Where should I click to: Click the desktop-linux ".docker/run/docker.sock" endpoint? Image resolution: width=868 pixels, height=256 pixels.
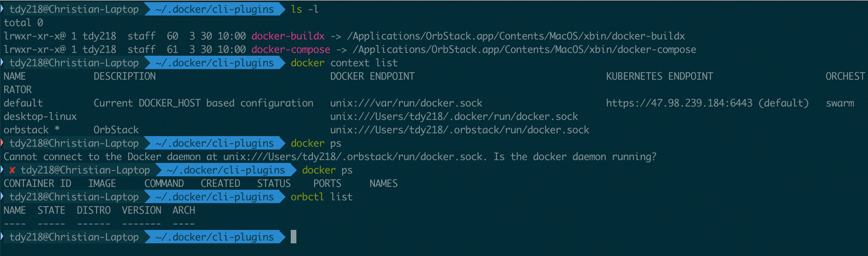click(454, 116)
